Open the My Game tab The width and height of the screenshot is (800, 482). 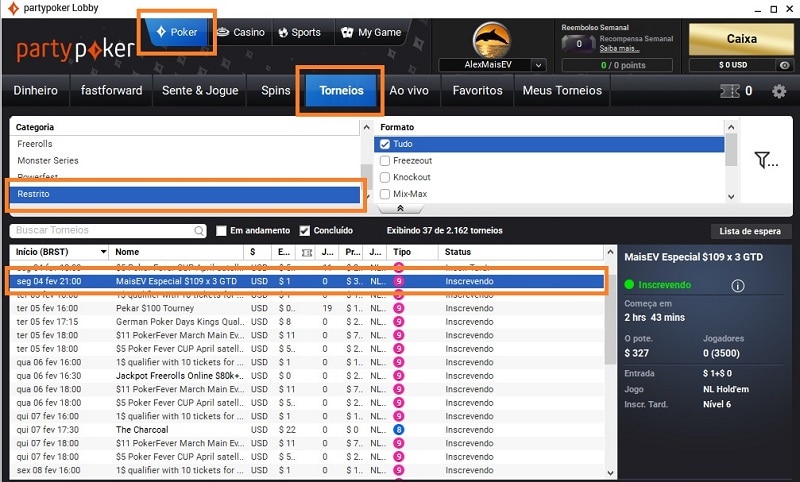tap(371, 32)
